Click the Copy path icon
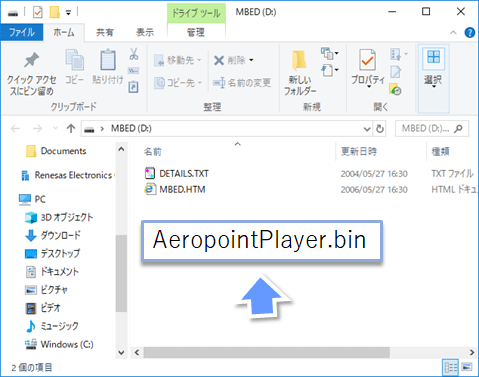Image resolution: width=479 pixels, height=377 pixels. (134, 71)
